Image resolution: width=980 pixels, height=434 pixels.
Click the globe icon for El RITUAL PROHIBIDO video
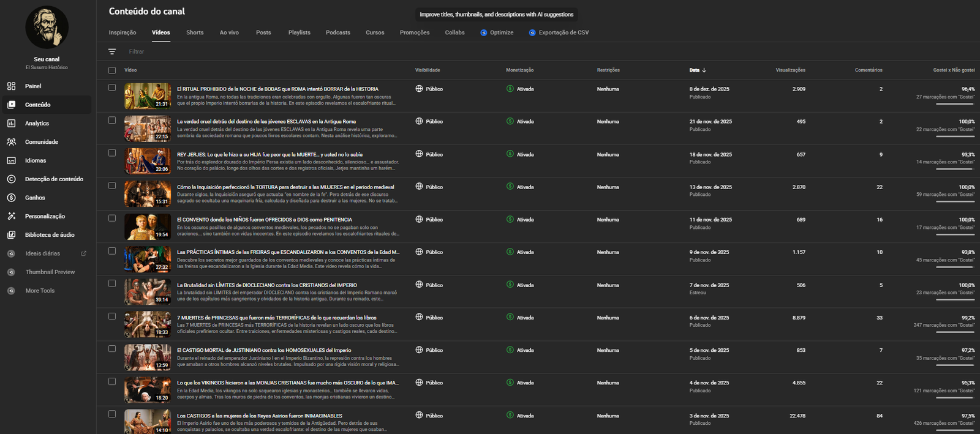click(419, 89)
